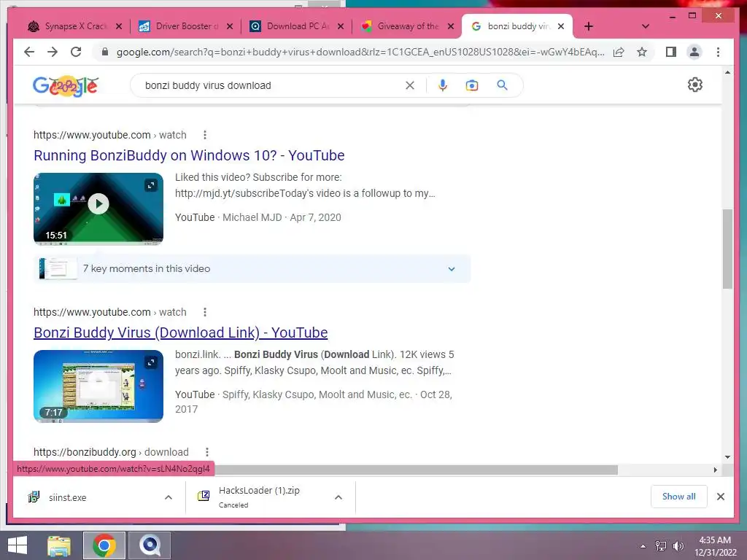This screenshot has height=560, width=747.
Task: Click Show all downloads button
Action: tap(678, 497)
